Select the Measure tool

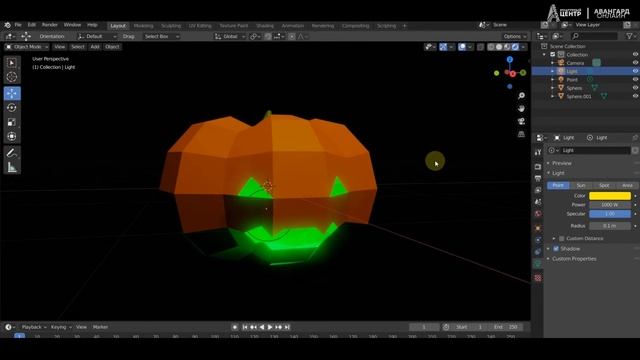click(x=11, y=167)
